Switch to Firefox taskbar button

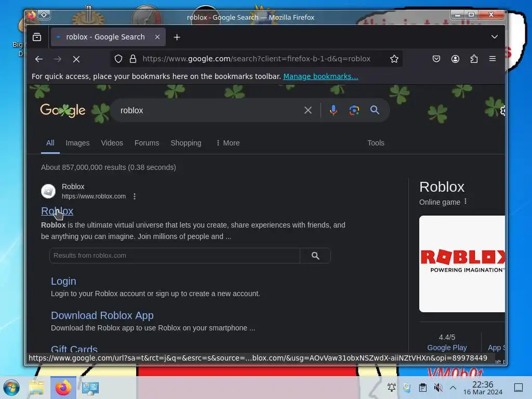coord(63,388)
